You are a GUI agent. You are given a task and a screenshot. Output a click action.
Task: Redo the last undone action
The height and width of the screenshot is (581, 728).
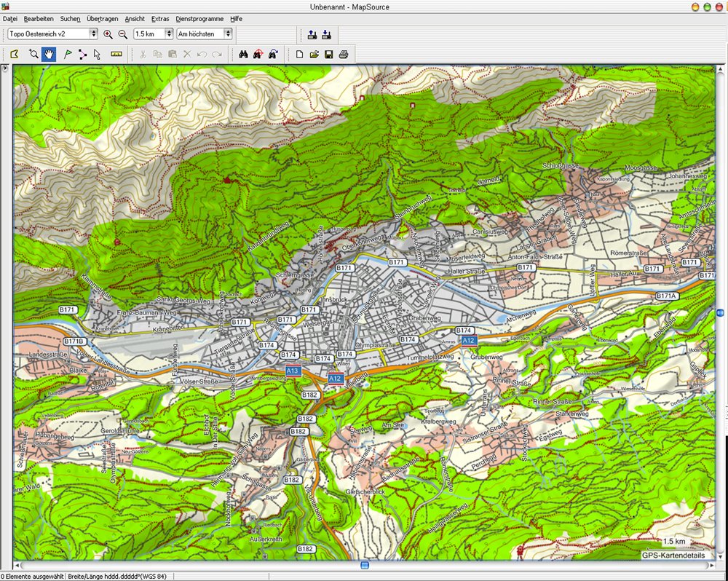coord(217,55)
